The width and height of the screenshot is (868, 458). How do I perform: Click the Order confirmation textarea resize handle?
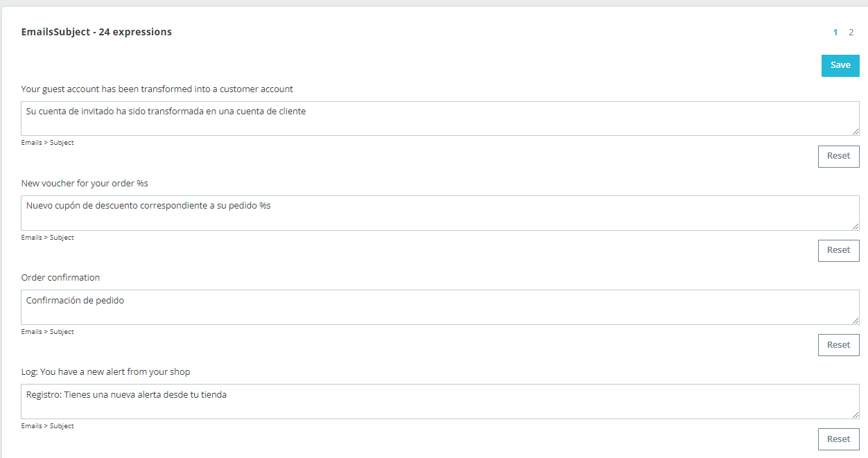(x=856, y=321)
